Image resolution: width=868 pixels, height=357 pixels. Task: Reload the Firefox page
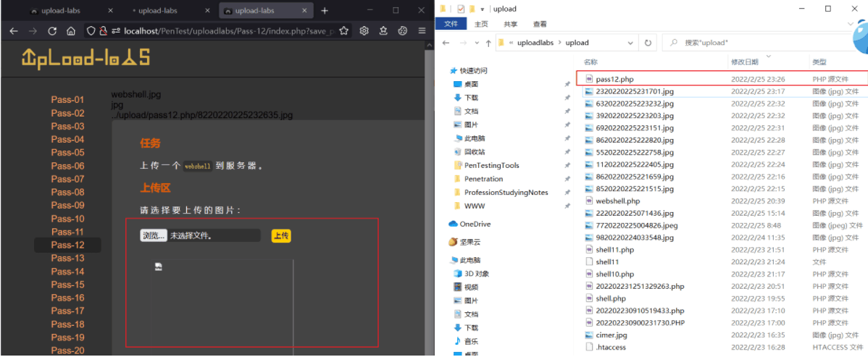tap(52, 31)
